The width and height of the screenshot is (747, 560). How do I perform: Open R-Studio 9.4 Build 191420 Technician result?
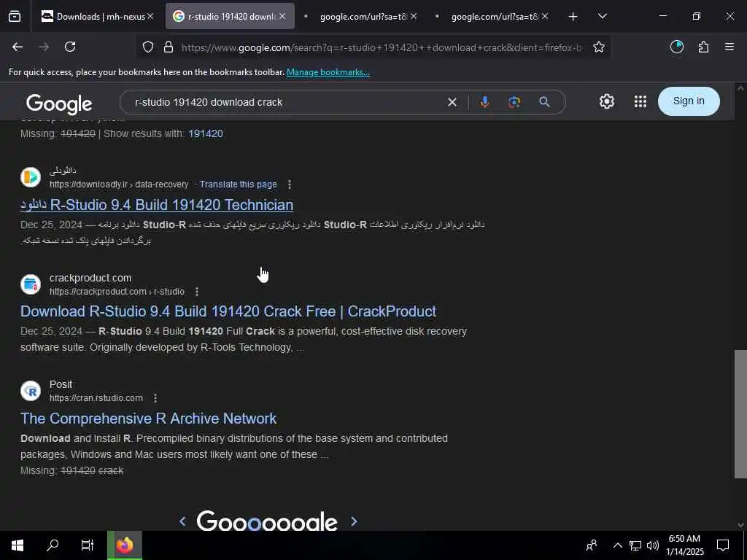[157, 205]
